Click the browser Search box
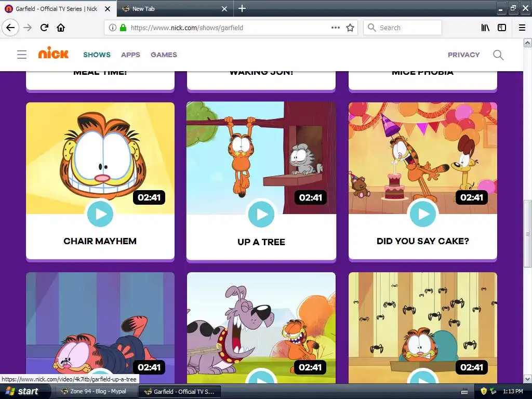The height and width of the screenshot is (399, 532). 403,28
